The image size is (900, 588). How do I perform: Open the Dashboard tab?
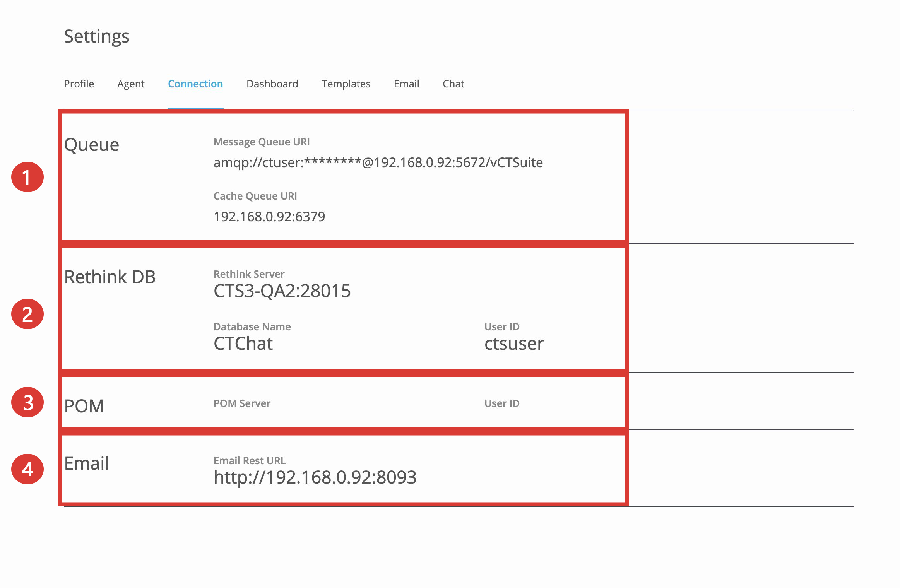pyautogui.click(x=272, y=84)
